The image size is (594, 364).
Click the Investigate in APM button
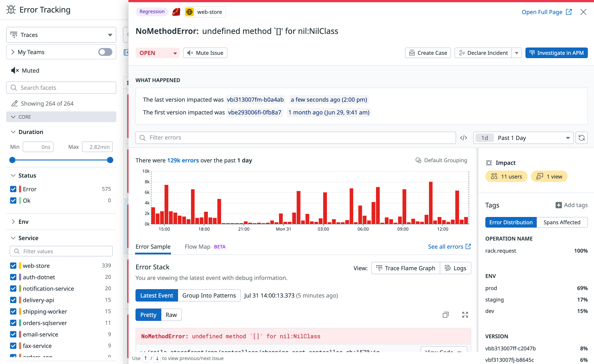(556, 53)
